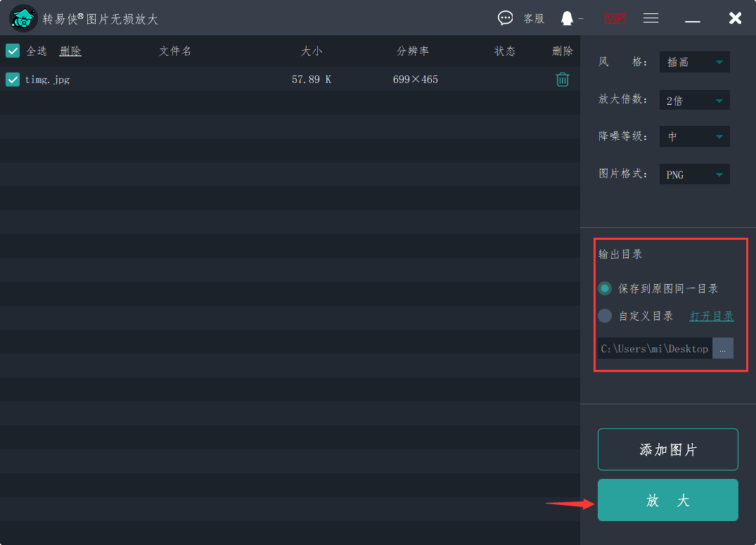Viewport: 756px width, 545px height.
Task: Click the 删除 link beside 全选
Action: point(70,51)
